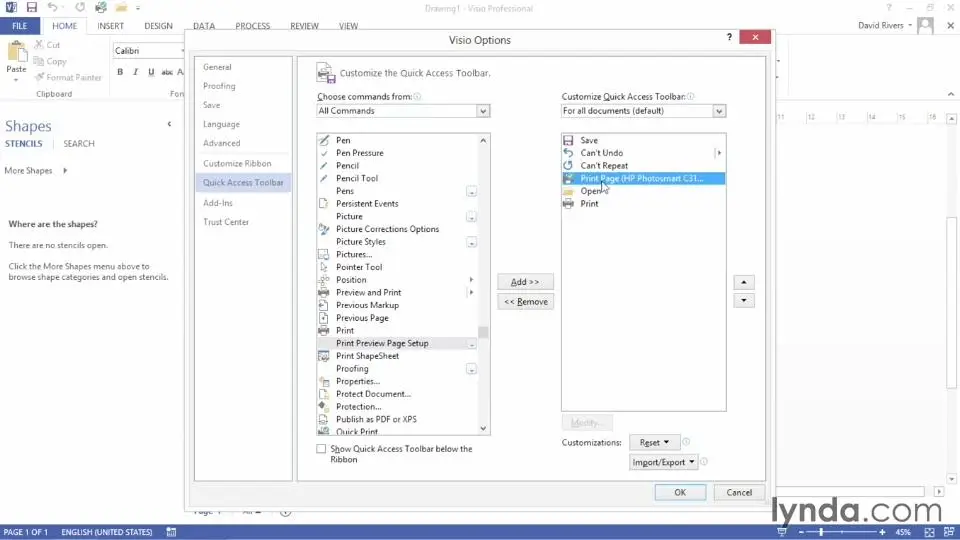Expand the Picture Styles dropdown indicator
The height and width of the screenshot is (540, 960).
(x=471, y=242)
